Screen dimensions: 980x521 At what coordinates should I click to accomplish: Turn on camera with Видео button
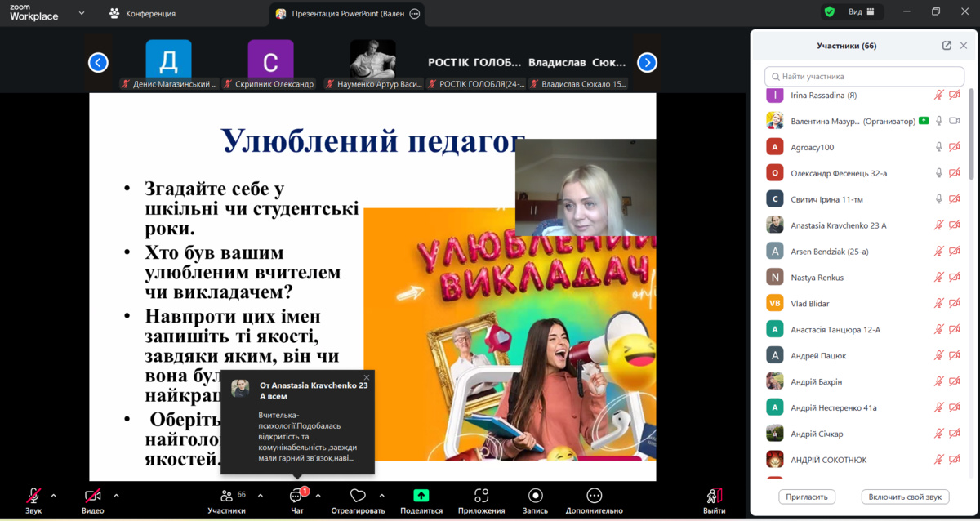[x=92, y=496]
